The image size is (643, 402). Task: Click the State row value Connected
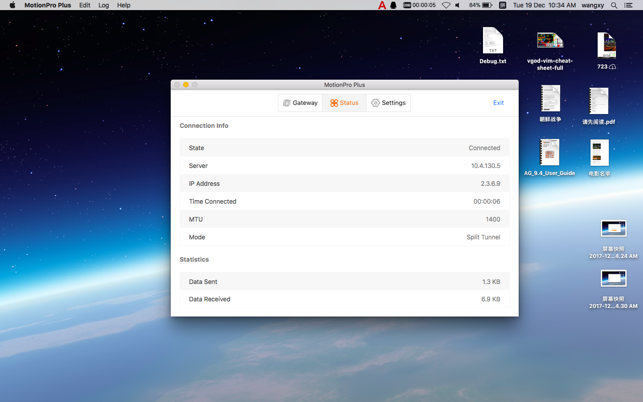pyautogui.click(x=484, y=148)
